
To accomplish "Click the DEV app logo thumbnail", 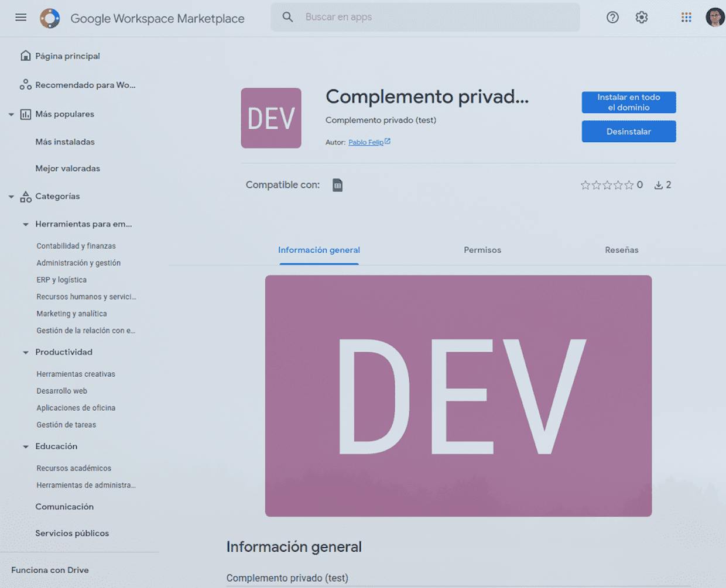I will pos(271,118).
